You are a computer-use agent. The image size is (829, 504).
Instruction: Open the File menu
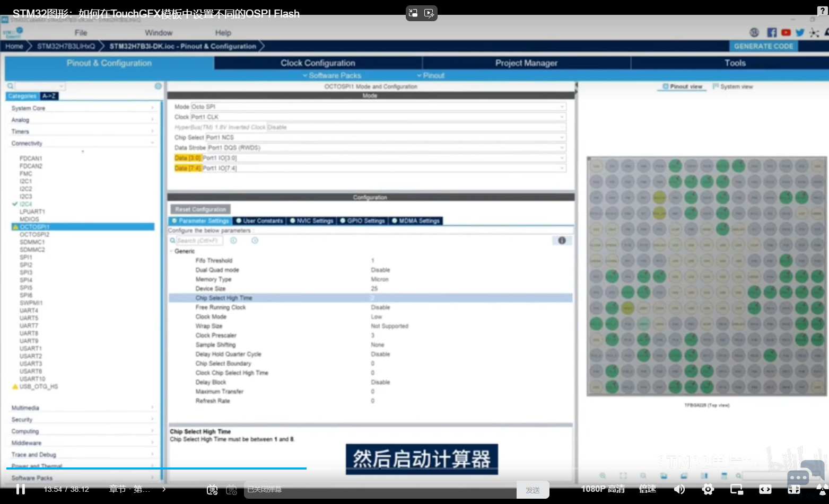pyautogui.click(x=81, y=32)
